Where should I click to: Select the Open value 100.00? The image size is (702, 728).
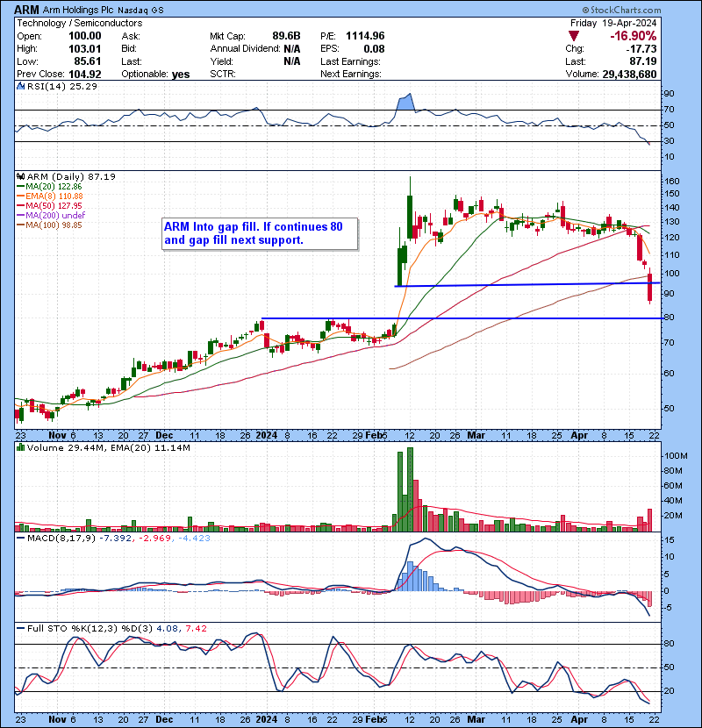(84, 36)
